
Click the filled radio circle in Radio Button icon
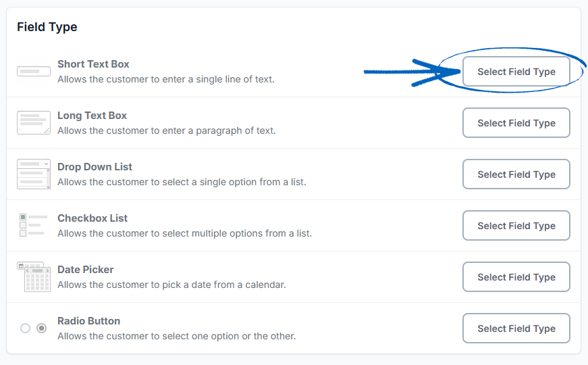pyautogui.click(x=42, y=328)
